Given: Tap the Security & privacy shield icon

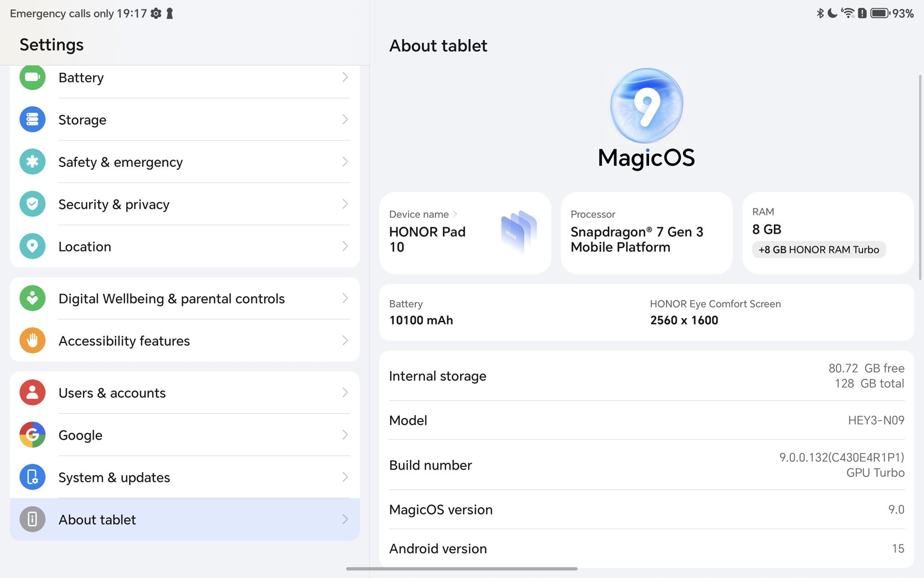Looking at the screenshot, I should click(32, 204).
